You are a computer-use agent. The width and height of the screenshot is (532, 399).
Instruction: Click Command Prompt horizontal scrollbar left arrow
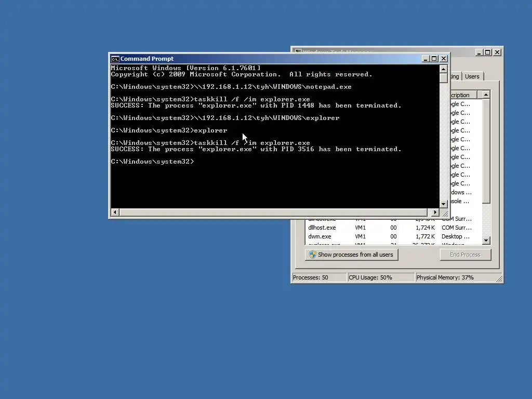point(115,212)
